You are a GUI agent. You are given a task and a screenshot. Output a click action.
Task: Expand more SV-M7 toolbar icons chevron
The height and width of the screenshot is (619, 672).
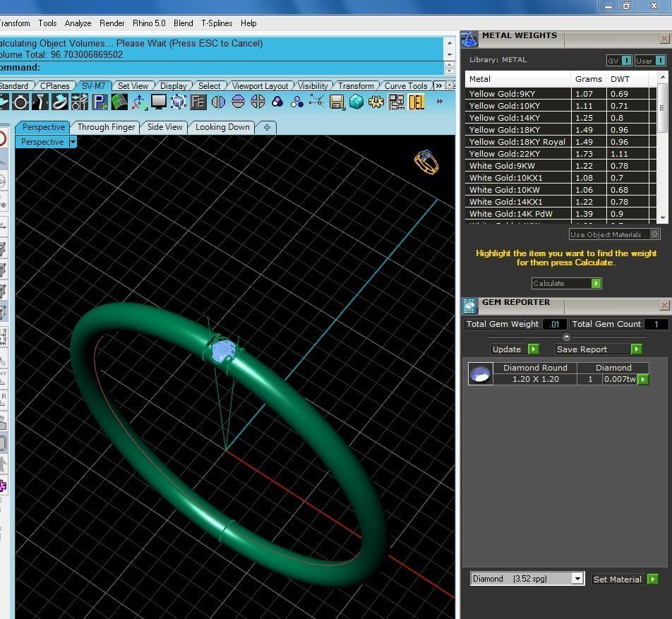coord(440,102)
